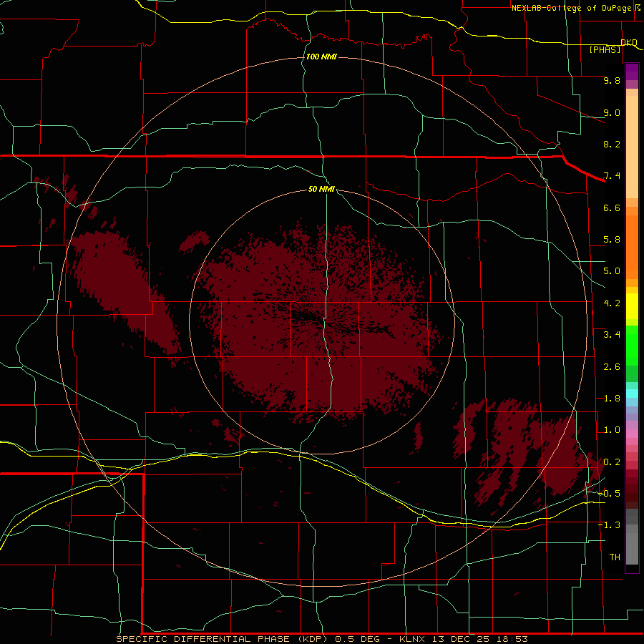Screen dimensions: 644x644
Task: Click the 1.8 scale value
Action: click(x=612, y=399)
